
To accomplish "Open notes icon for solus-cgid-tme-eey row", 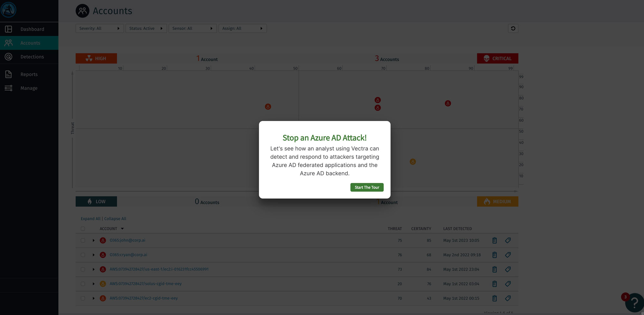I will click(x=495, y=284).
